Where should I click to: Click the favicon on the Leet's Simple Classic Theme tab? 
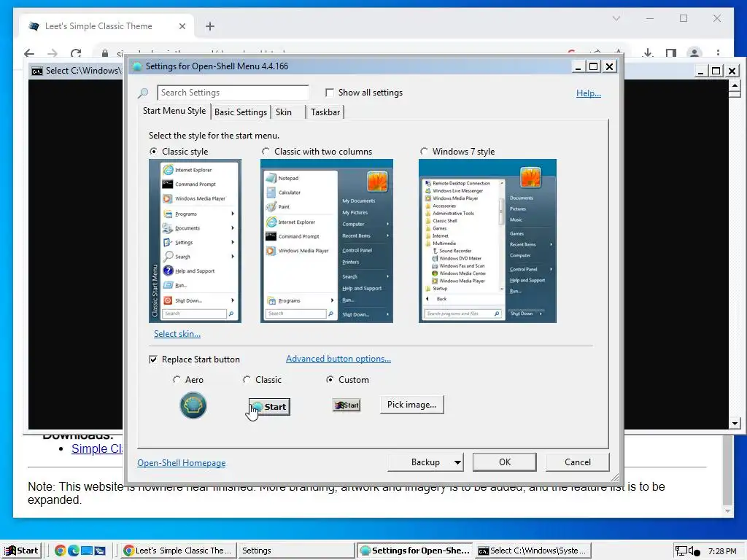pyautogui.click(x=34, y=26)
